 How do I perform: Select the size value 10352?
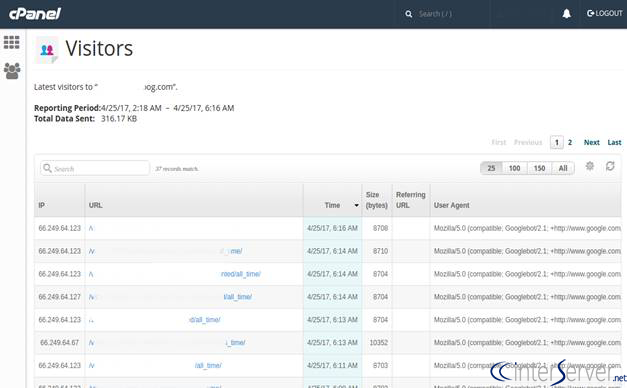[378, 342]
